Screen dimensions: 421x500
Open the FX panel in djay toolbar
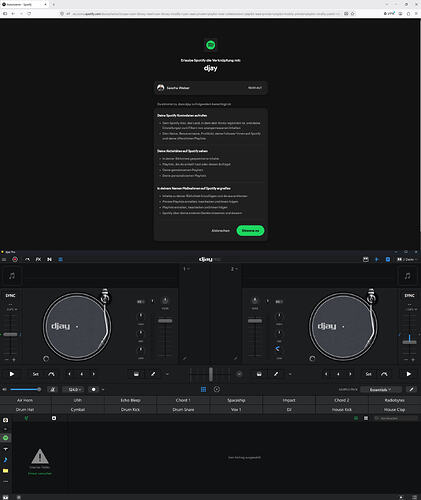point(38,259)
